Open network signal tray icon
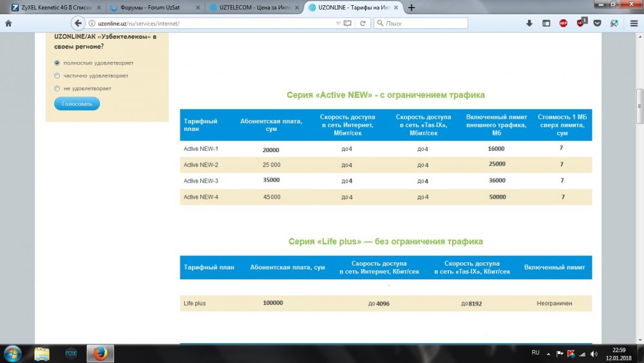Viewport: 644px width, 363px height. click(582, 354)
